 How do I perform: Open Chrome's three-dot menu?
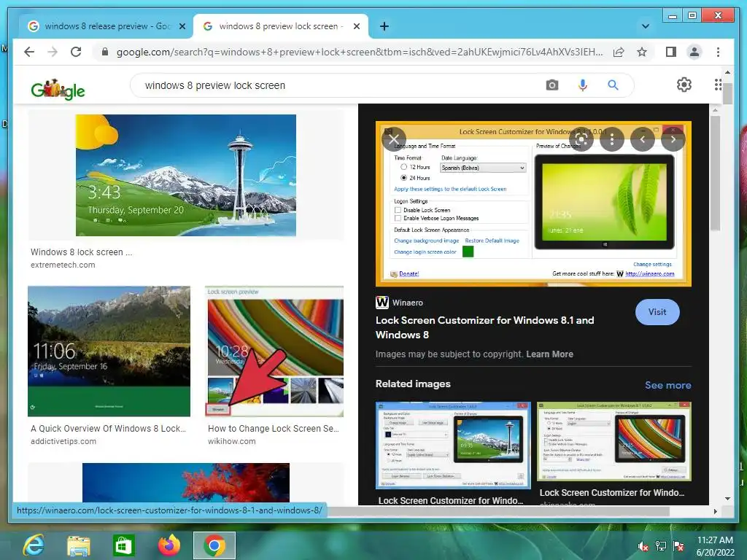[x=718, y=52]
